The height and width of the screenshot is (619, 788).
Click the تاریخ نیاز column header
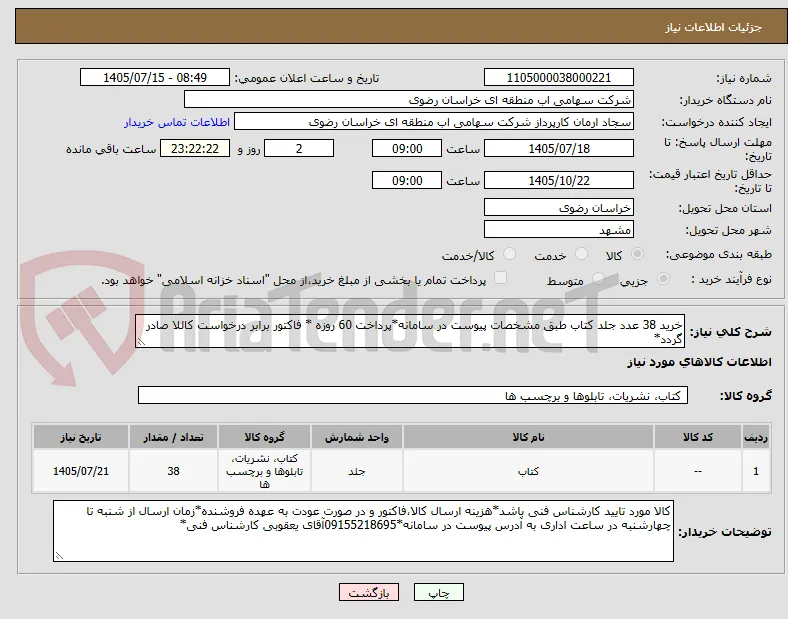(x=81, y=437)
